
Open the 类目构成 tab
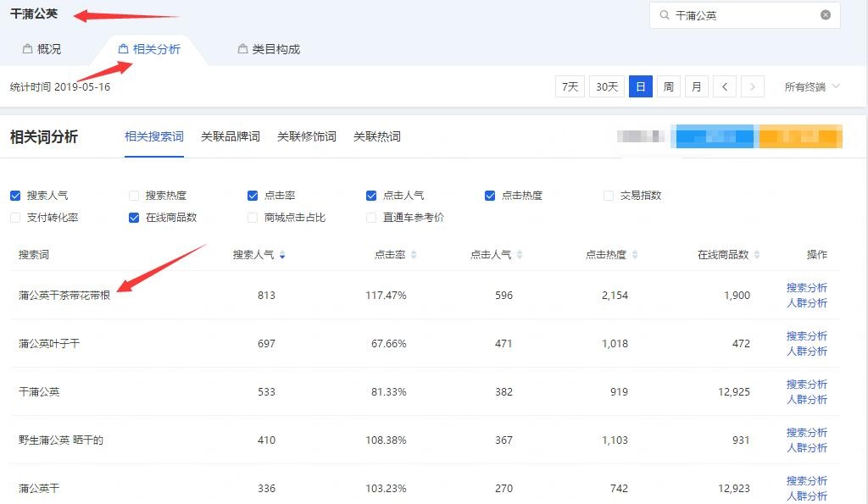(x=269, y=49)
